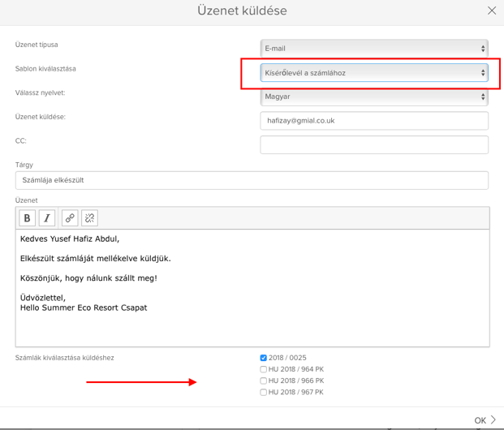
Task: Focus the empty CC field
Action: (x=374, y=145)
